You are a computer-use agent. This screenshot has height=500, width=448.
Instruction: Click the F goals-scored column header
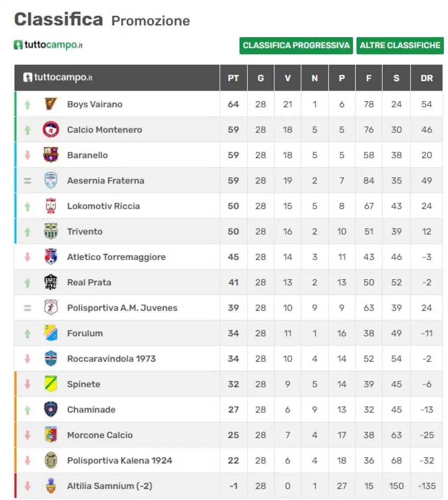point(369,78)
